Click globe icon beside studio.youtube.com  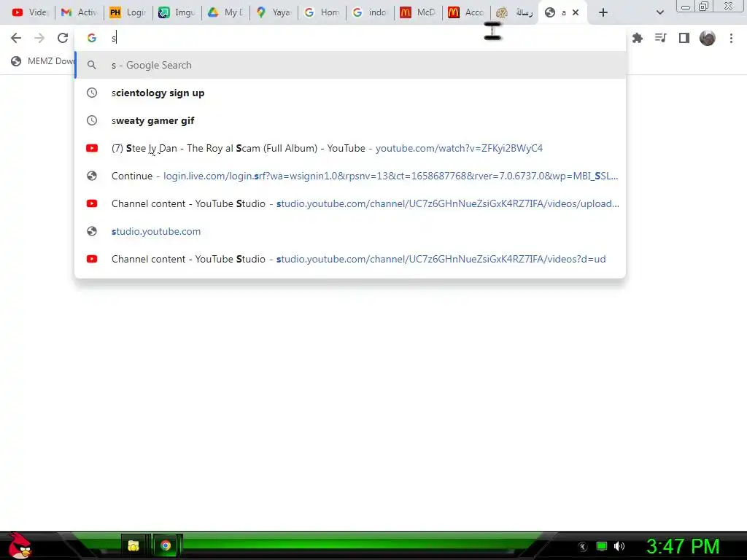point(92,231)
